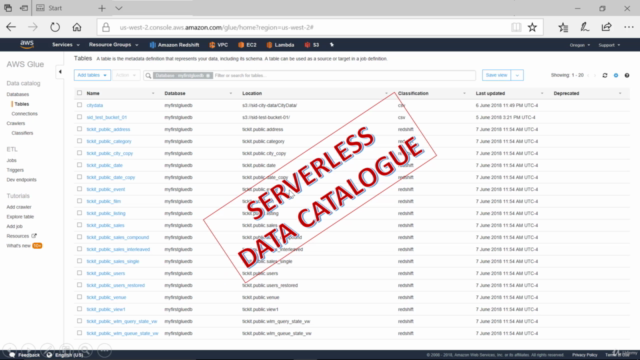Open Databases in sidebar

tap(18, 94)
